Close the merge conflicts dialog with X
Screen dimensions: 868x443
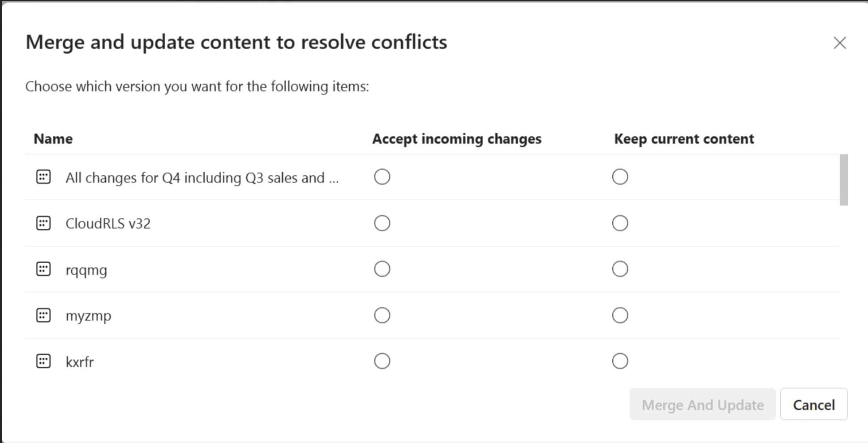840,43
